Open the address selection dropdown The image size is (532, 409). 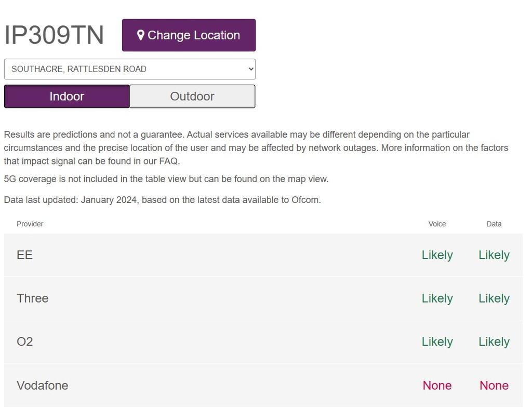(129, 69)
